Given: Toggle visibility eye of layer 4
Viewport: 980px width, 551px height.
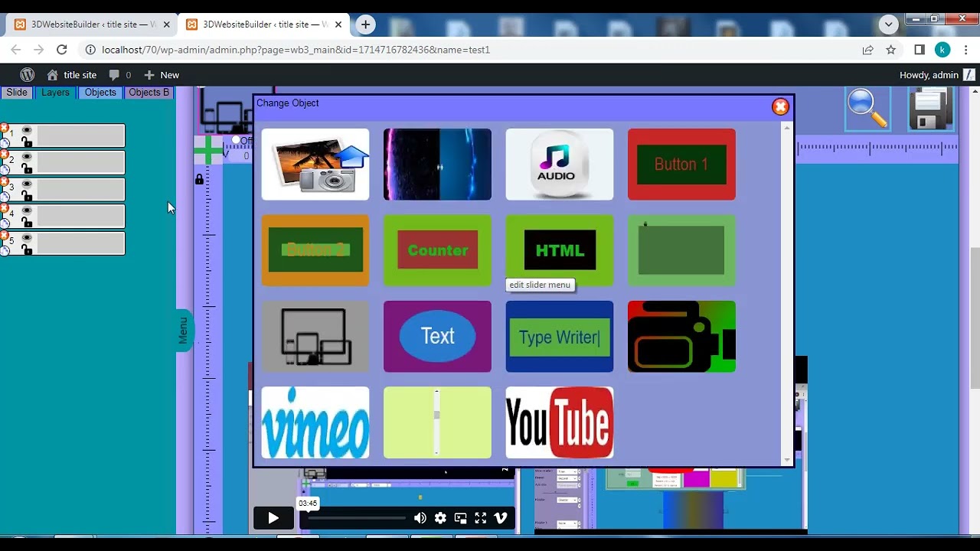Looking at the screenshot, I should pos(27,211).
